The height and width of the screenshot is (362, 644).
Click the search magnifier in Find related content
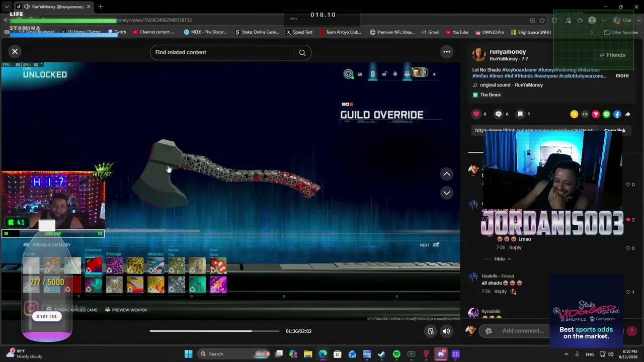pyautogui.click(x=302, y=52)
